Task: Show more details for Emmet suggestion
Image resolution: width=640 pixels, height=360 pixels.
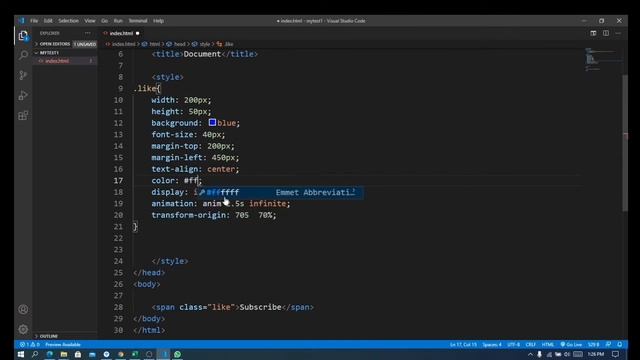Action: tap(354, 191)
